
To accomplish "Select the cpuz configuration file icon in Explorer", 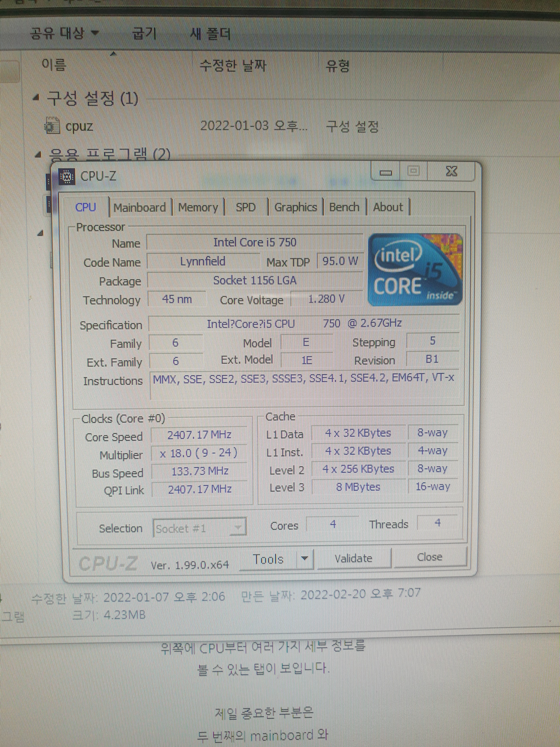I will [52, 126].
